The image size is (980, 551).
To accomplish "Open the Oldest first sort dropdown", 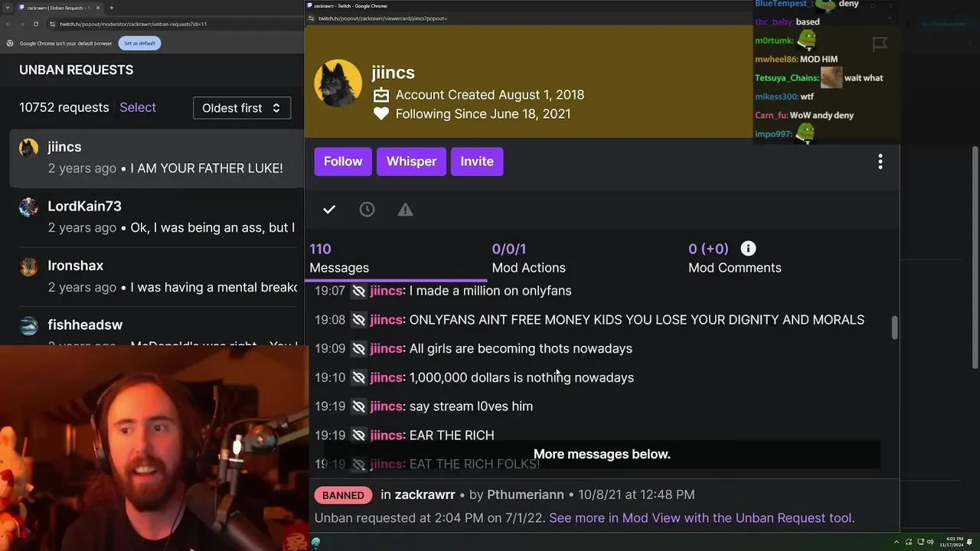I will (x=241, y=108).
